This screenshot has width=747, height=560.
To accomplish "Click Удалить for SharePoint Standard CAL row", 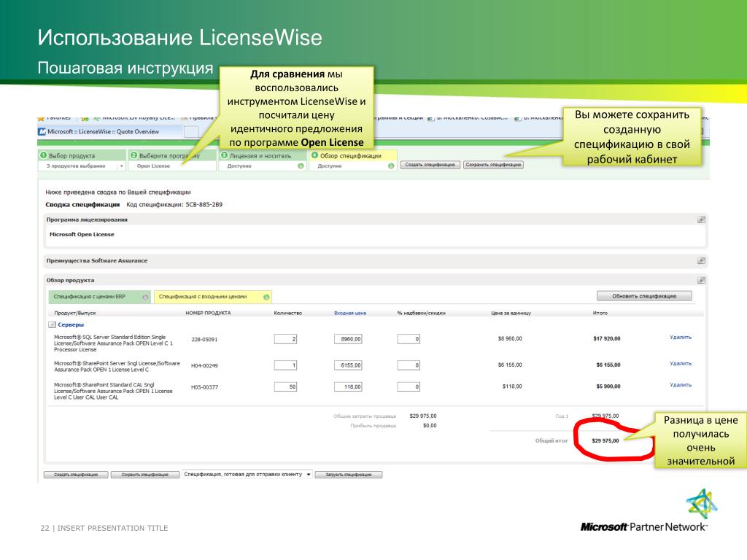I will 681,385.
